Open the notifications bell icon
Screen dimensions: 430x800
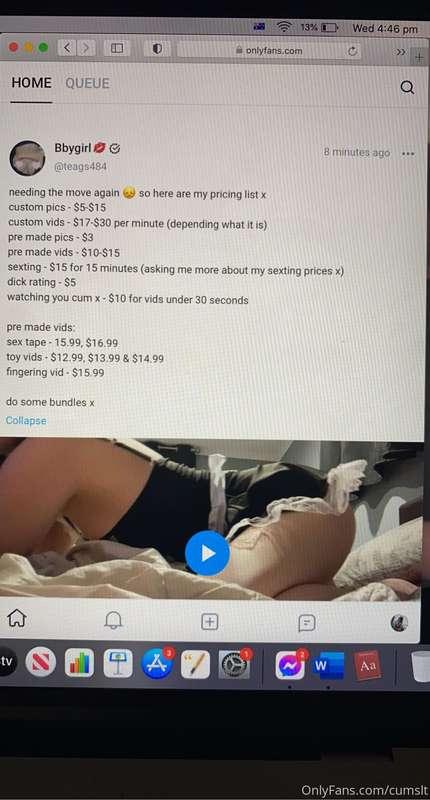pyautogui.click(x=113, y=620)
